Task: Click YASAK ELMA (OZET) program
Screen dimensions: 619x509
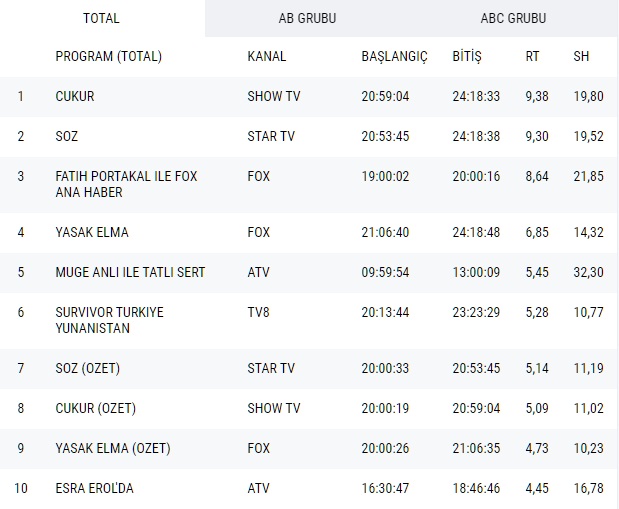Action: 112,448
